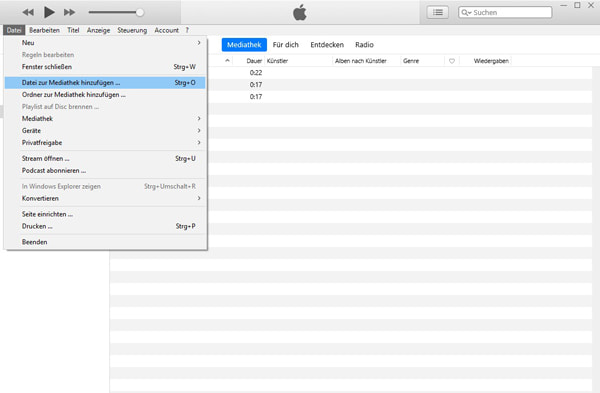Open the Bearbeiten menu
This screenshot has width=600, height=393.
(44, 30)
